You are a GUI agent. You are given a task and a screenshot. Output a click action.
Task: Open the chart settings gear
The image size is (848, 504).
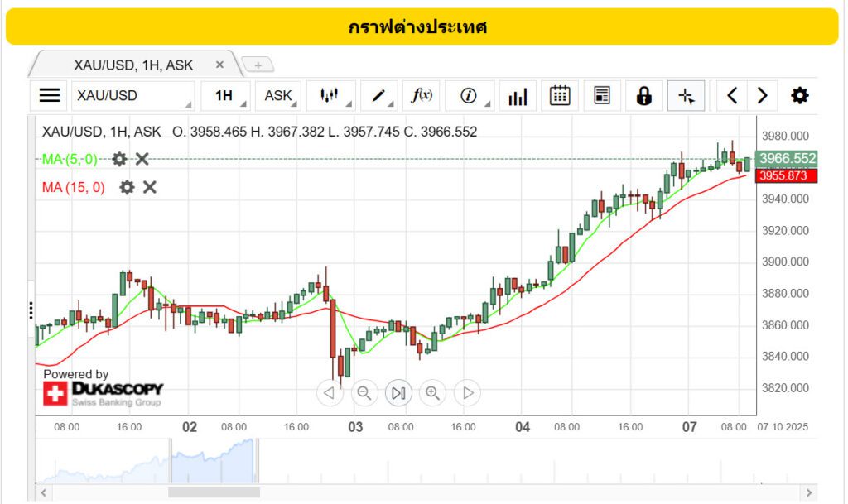[799, 96]
